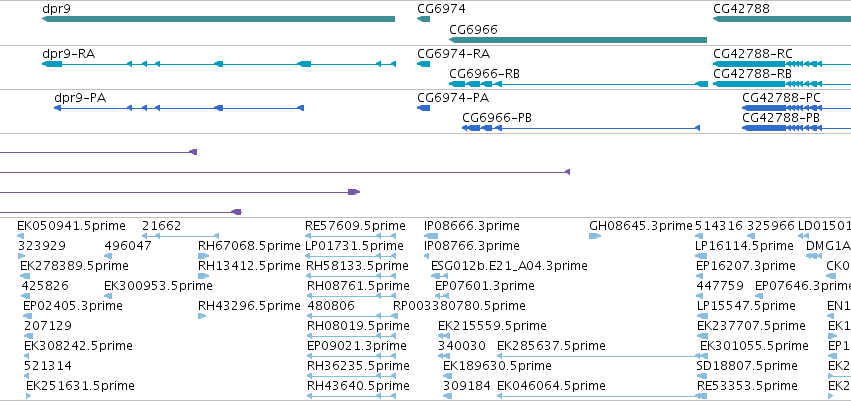The width and height of the screenshot is (851, 401).
Task: Select the 21662 feature label
Action: tap(162, 226)
